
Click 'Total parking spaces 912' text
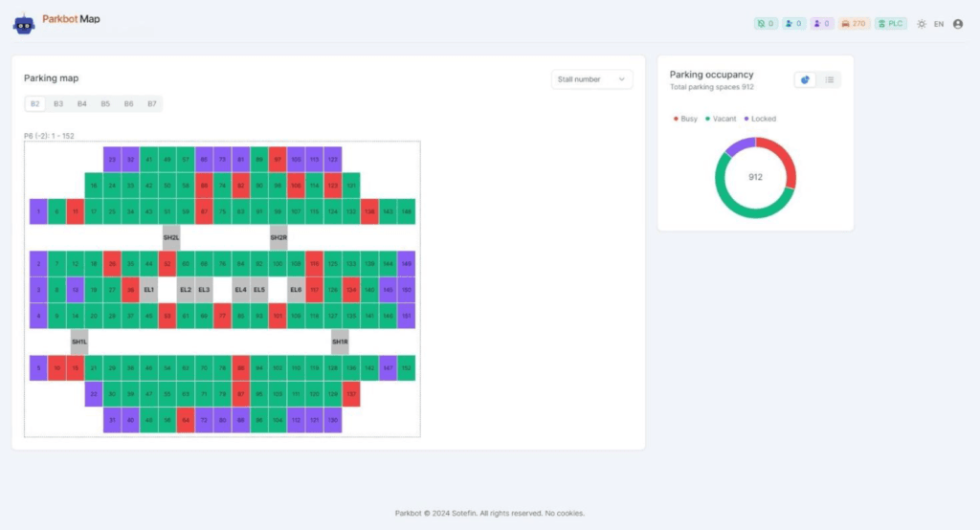tap(711, 87)
